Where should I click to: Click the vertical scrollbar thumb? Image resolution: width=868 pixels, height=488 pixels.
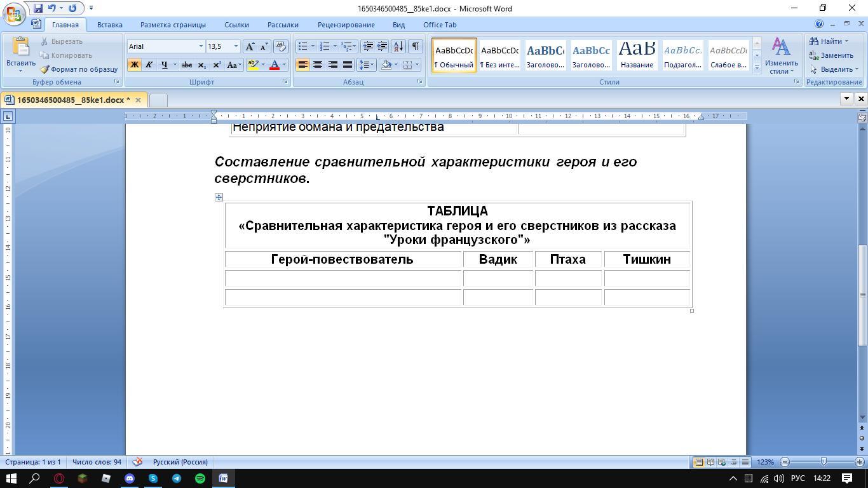tap(862, 295)
